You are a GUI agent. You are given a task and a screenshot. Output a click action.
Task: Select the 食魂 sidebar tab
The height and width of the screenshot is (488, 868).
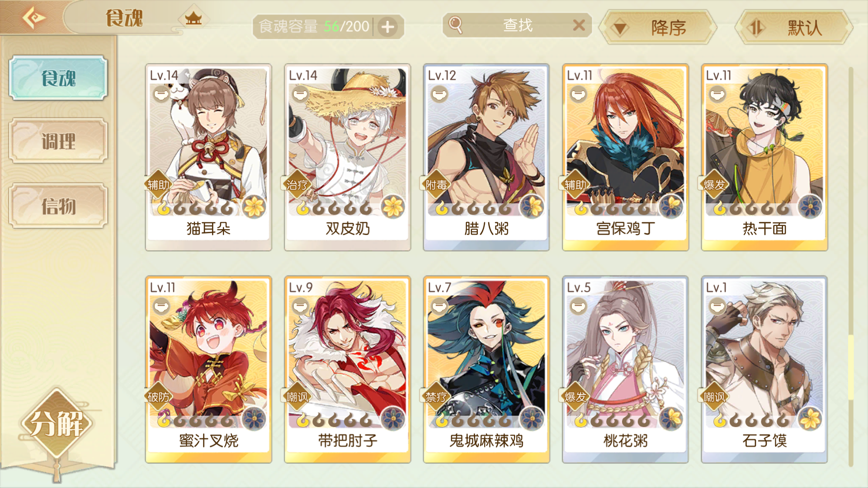tap(58, 78)
